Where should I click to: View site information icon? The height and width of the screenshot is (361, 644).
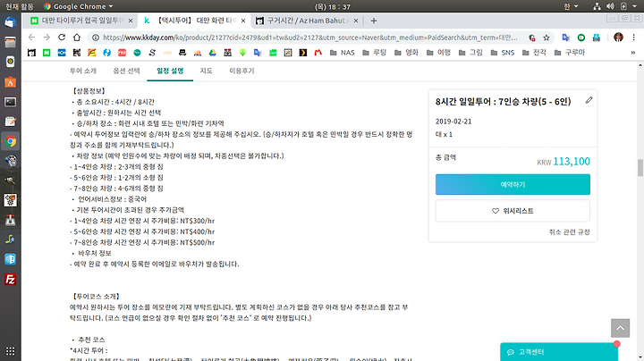pyautogui.click(x=96, y=38)
